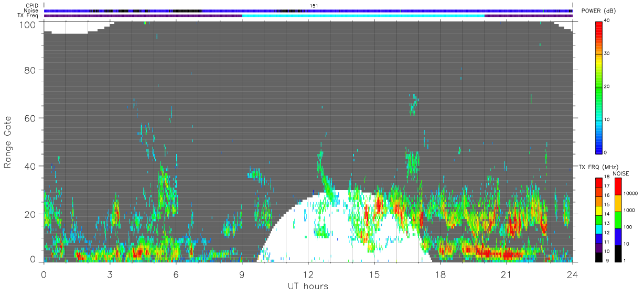Click the 9 label on the UT hours axis
Viewport: 644px width, 297px height.
[242, 274]
